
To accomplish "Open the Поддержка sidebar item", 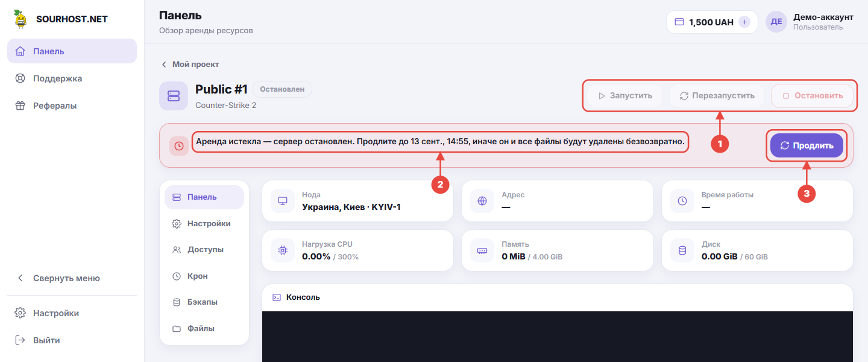I will click(72, 78).
